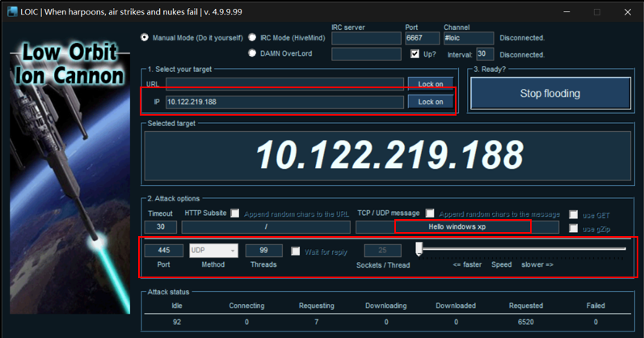Click the Idle count 92

click(177, 322)
